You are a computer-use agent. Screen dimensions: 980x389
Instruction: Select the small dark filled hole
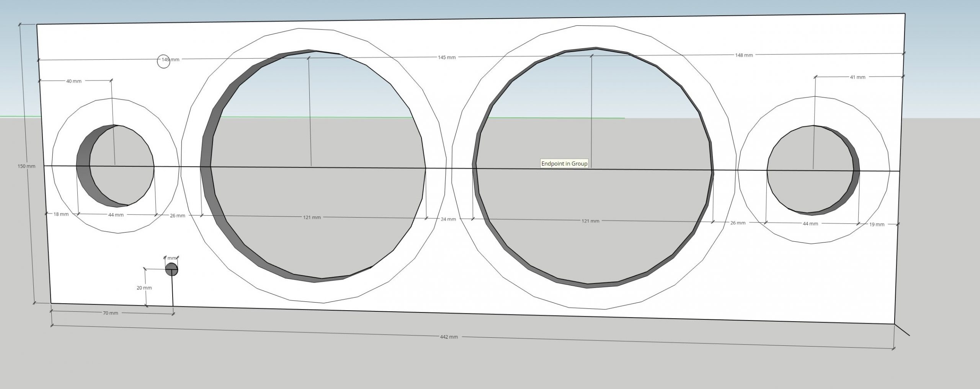[171, 269]
